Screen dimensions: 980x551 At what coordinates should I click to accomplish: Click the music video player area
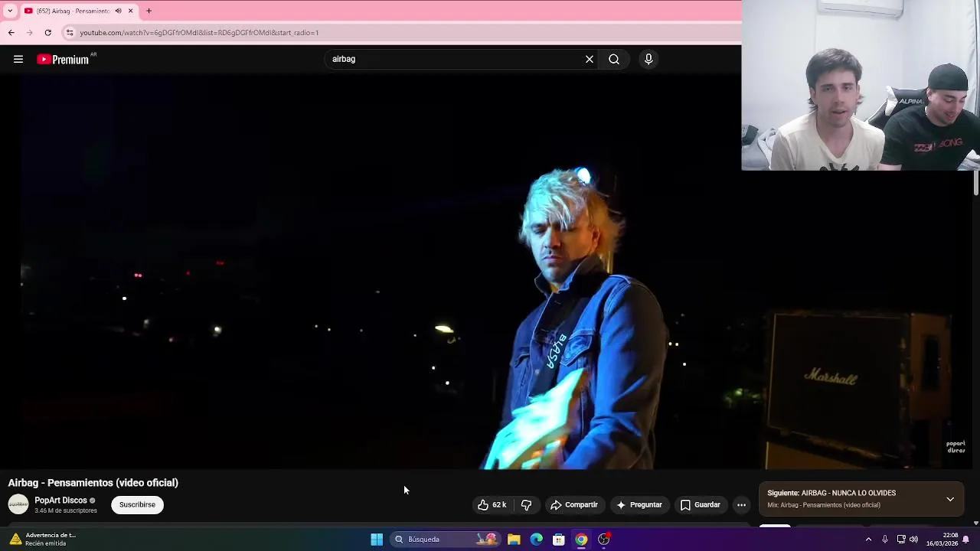point(487,272)
